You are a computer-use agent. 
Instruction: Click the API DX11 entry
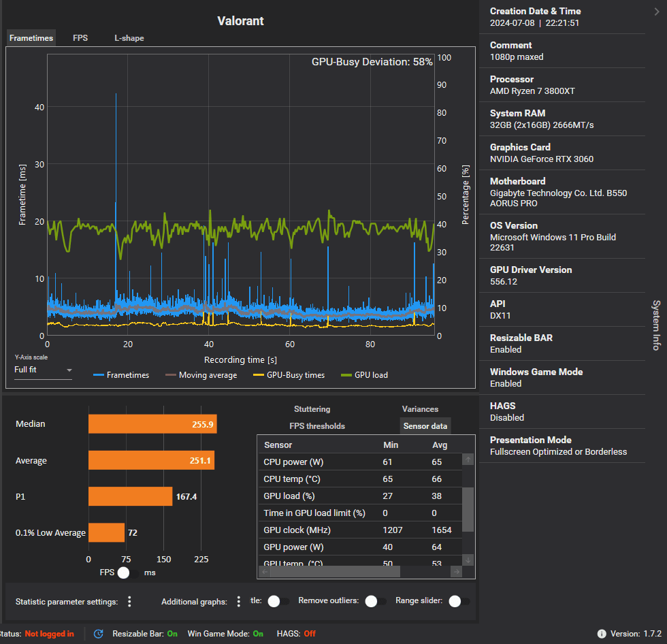[x=562, y=310]
